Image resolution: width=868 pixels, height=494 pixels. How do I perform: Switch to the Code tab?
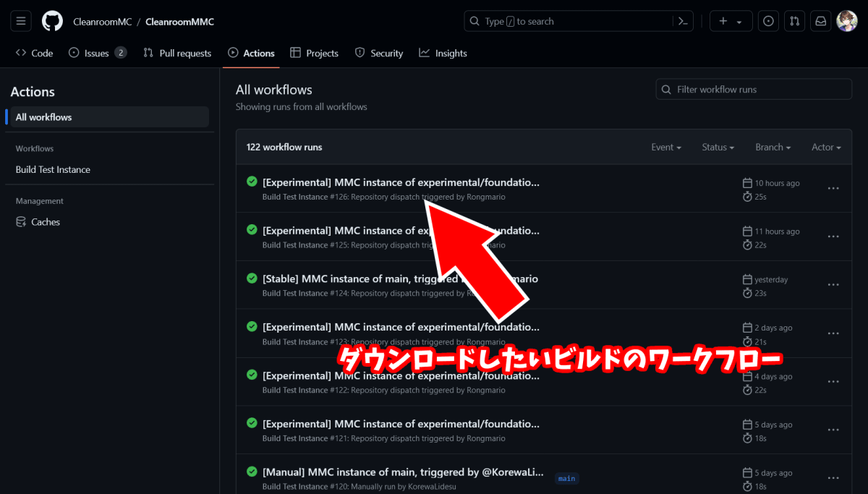tap(35, 53)
